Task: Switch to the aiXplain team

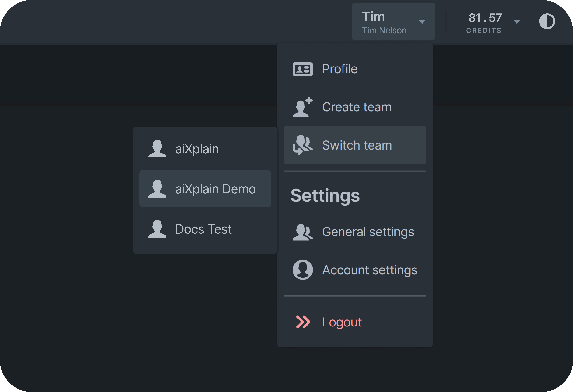Action: [205, 149]
